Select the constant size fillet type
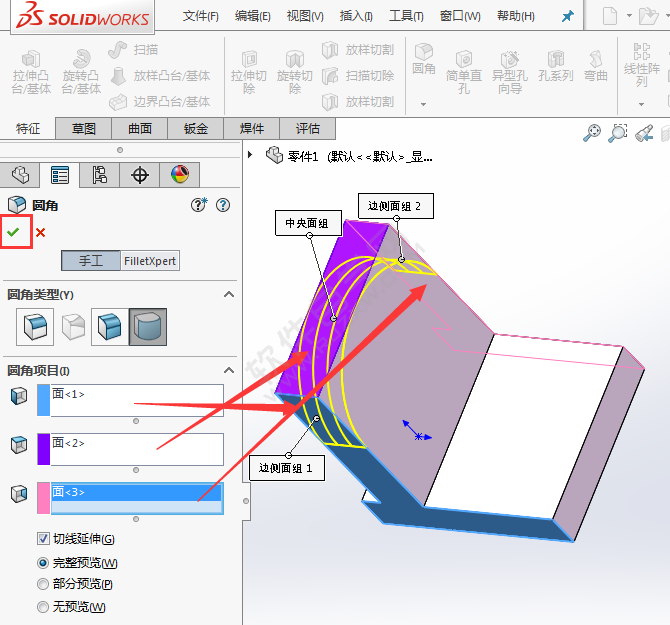The width and height of the screenshot is (670, 625). click(x=35, y=327)
